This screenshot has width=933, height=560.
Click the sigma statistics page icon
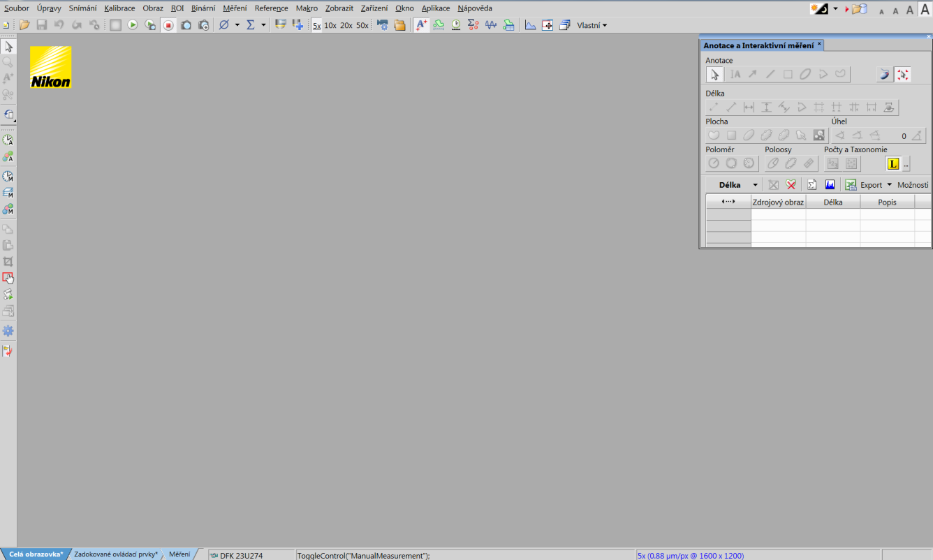811,185
